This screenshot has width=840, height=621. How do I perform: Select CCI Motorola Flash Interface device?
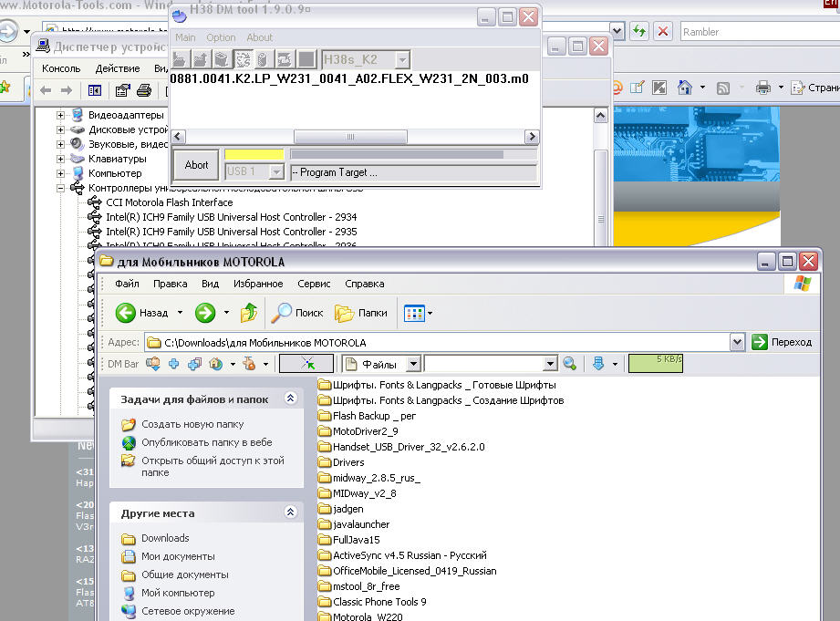coord(170,202)
